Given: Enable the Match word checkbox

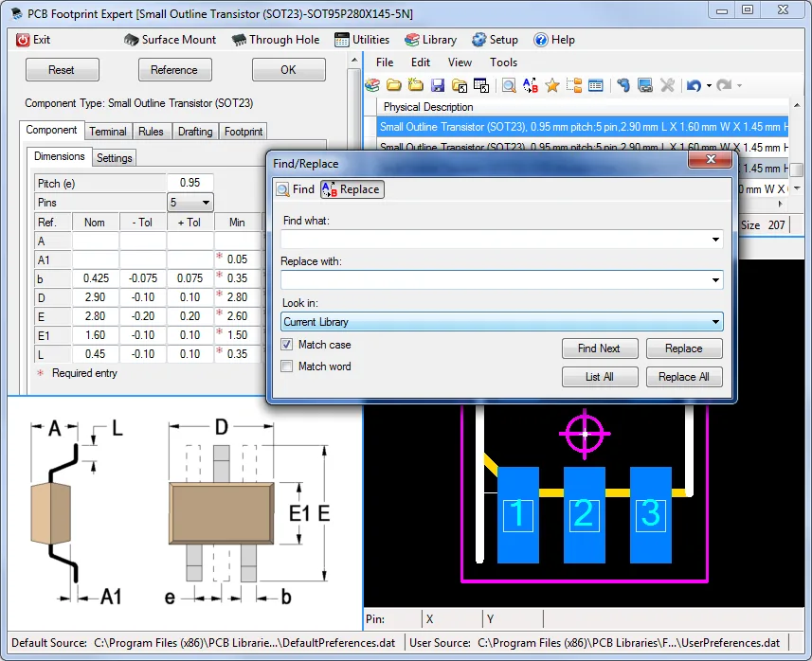Looking at the screenshot, I should 286,366.
